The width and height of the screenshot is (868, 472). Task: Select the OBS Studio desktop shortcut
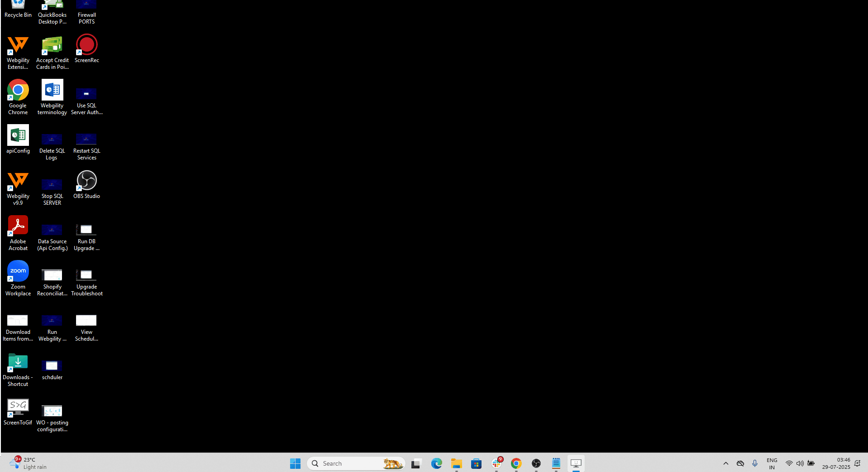[86, 184]
